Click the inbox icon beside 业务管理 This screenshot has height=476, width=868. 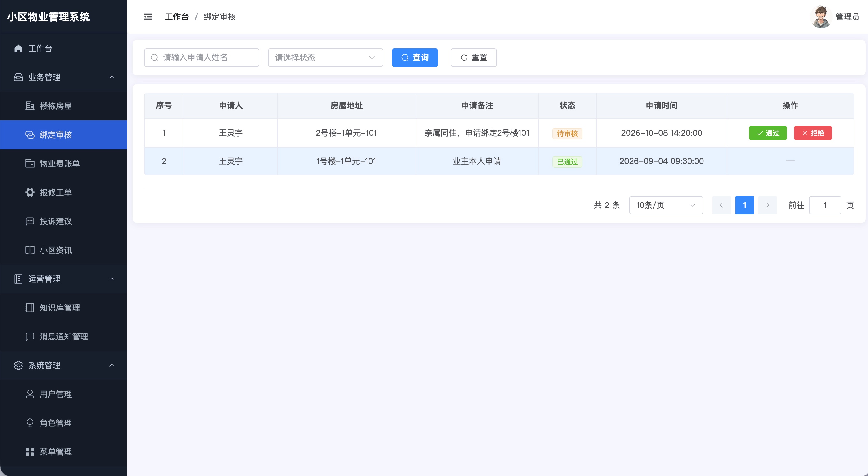(x=18, y=77)
